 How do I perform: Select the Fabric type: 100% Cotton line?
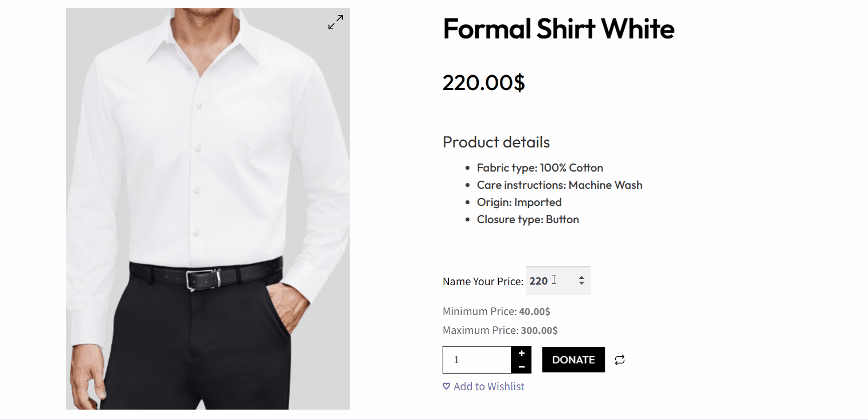(540, 168)
